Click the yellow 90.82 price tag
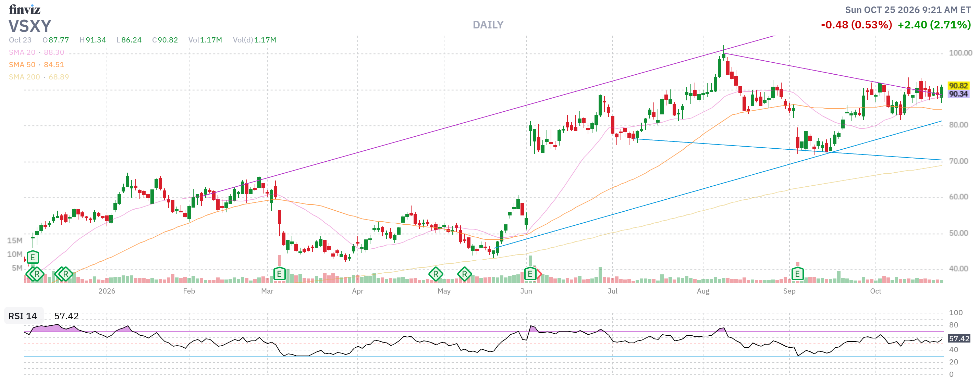This screenshot has height=385, width=980. point(958,86)
